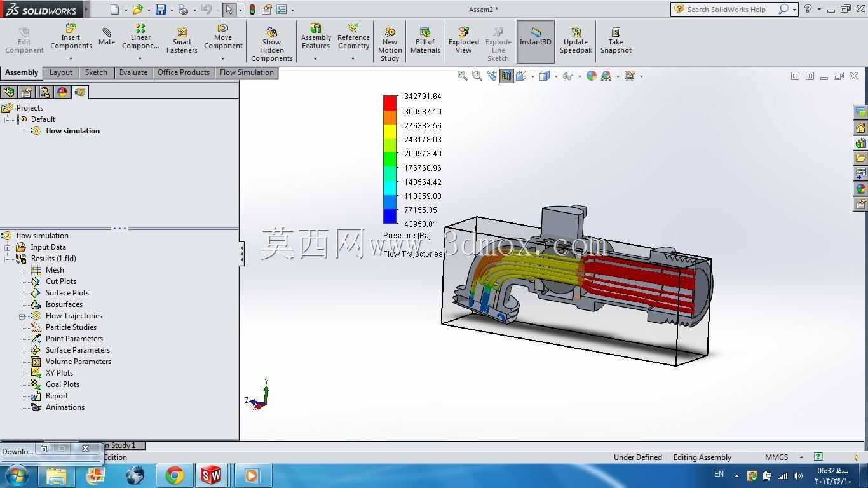Switch to the Layout tab
The width and height of the screenshot is (868, 488).
[61, 72]
